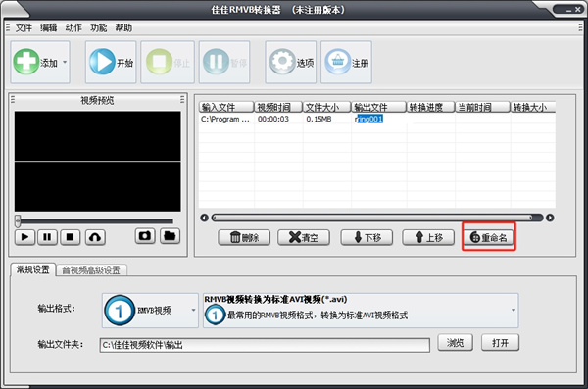The width and height of the screenshot is (588, 389).
Task: Click the 转换进度 column header
Action: [431, 107]
